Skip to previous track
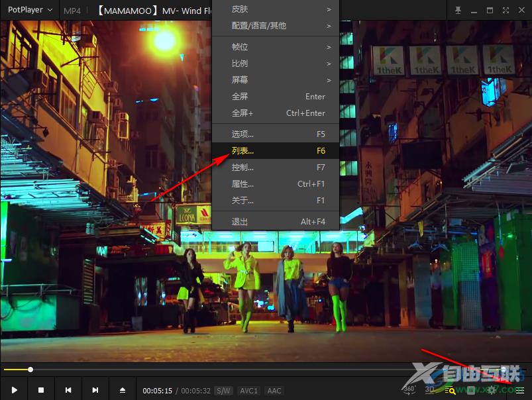This screenshot has width=532, height=400. pyautogui.click(x=68, y=390)
